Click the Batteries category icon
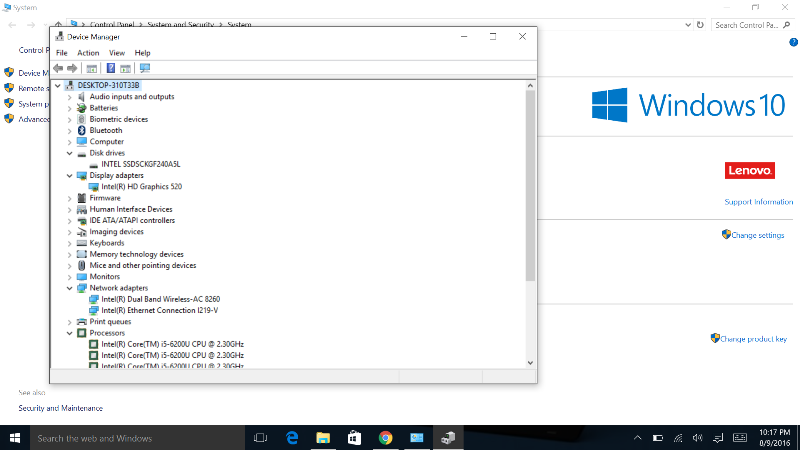The image size is (800, 450). 82,108
